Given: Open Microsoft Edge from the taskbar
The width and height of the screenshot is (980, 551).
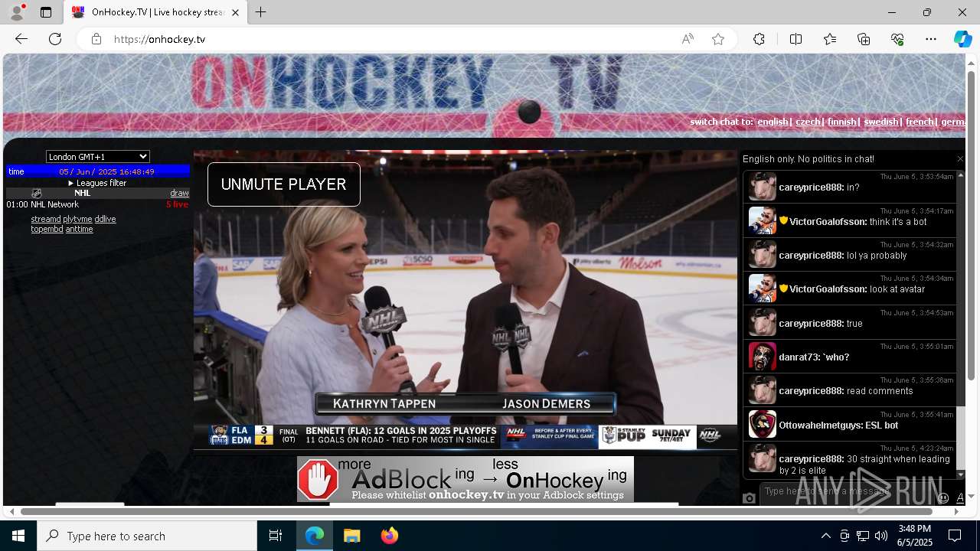Looking at the screenshot, I should click(x=315, y=536).
